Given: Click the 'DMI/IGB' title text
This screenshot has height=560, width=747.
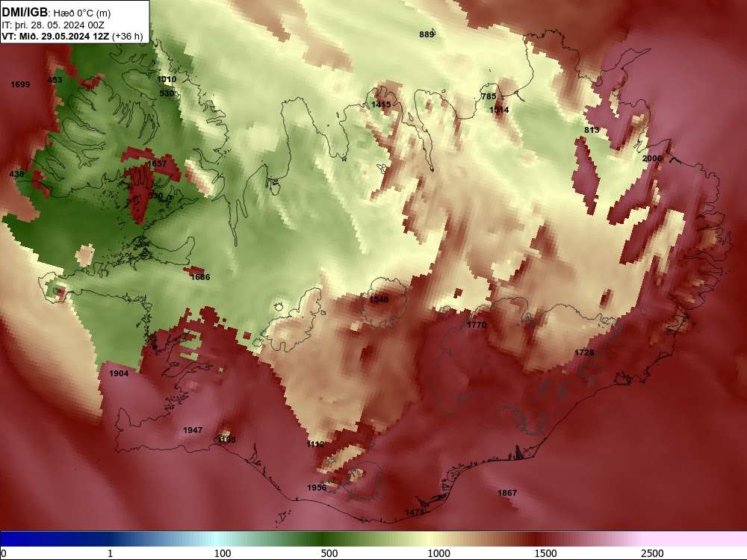Looking at the screenshot, I should [25, 13].
